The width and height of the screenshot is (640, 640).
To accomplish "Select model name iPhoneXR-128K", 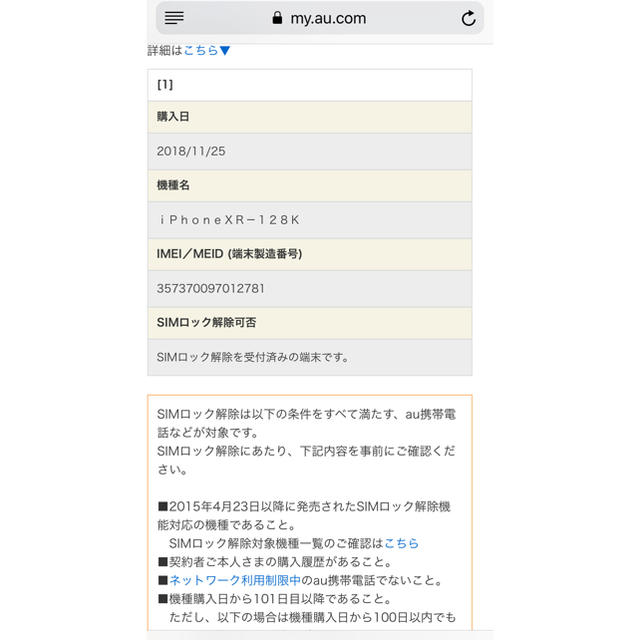I will (x=230, y=220).
